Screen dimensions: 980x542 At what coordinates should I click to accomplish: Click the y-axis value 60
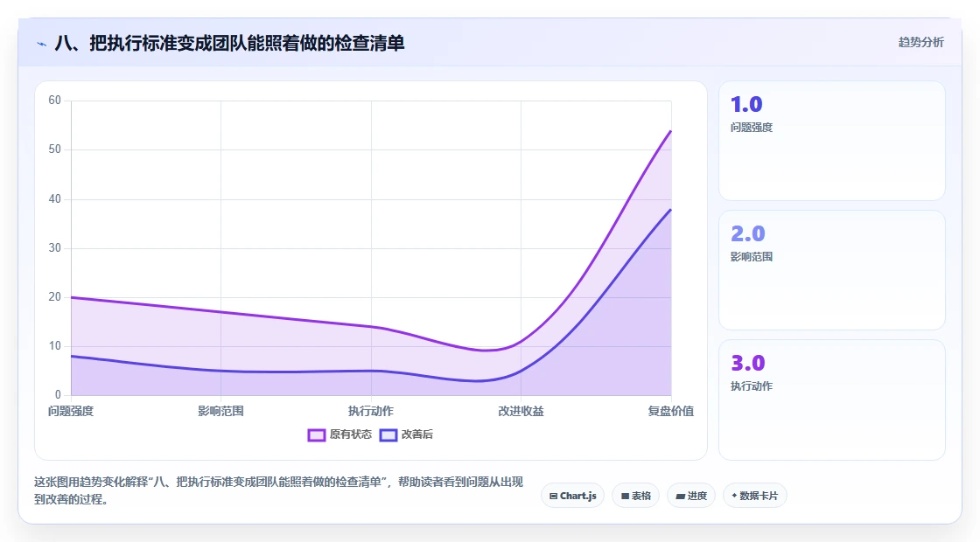coord(55,101)
